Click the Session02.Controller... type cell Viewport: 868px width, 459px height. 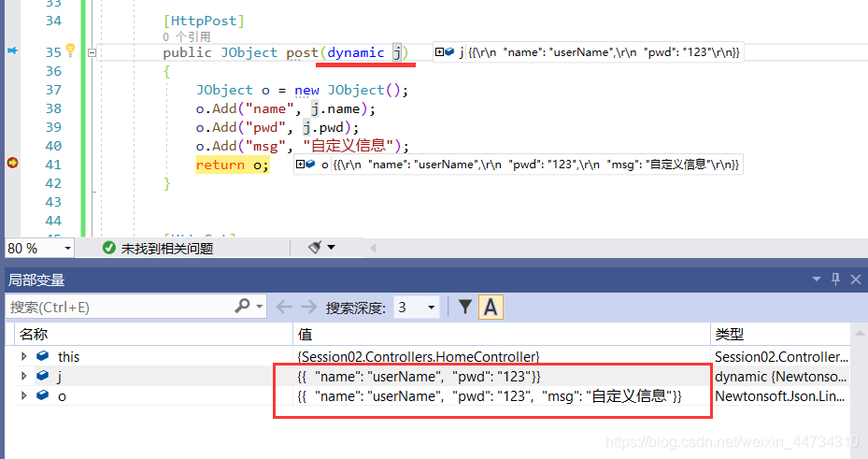coord(780,356)
